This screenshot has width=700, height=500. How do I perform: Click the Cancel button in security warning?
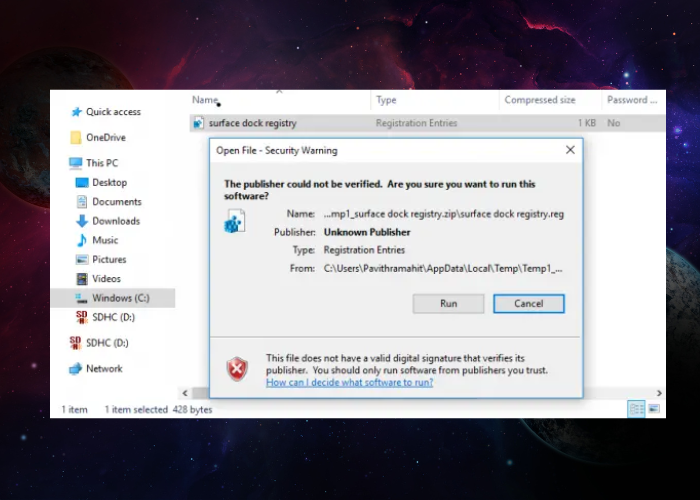click(x=529, y=304)
